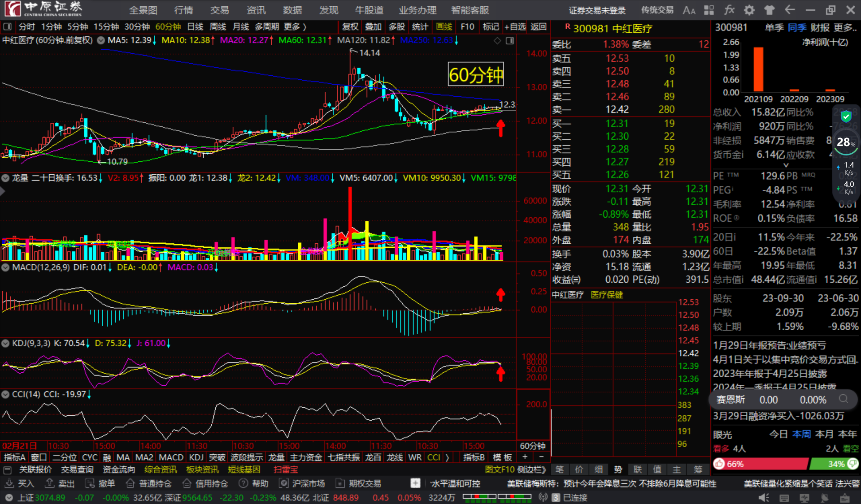
Task: Switch to the 日线 daily chart tab
Action: point(195,27)
